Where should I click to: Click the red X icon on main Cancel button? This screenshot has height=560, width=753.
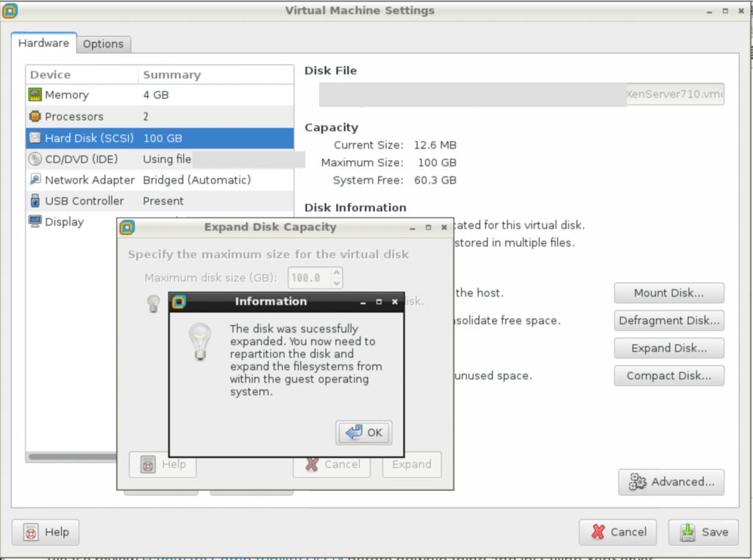point(598,531)
